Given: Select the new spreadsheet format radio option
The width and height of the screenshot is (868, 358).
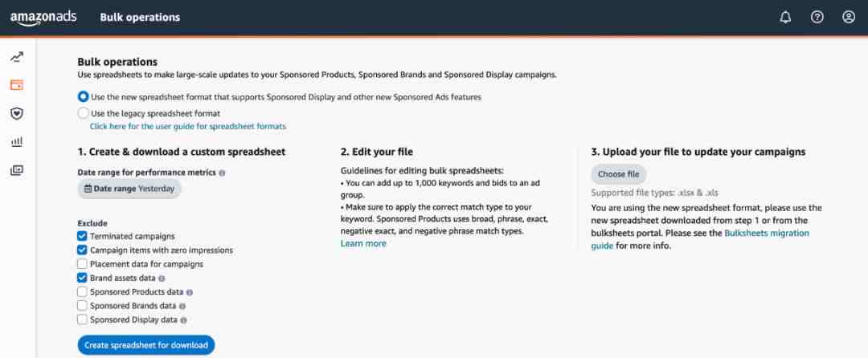Looking at the screenshot, I should tap(83, 96).
